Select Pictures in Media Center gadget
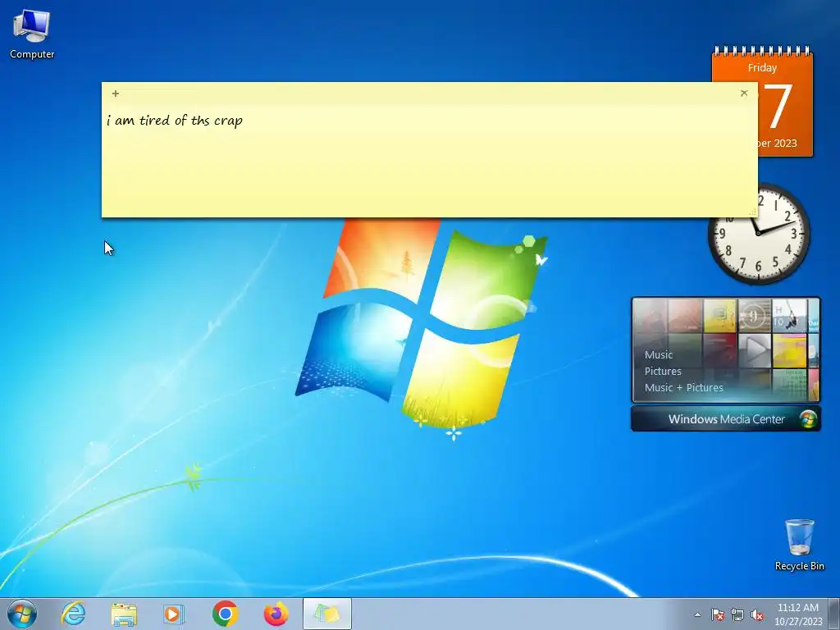This screenshot has height=630, width=840. (663, 372)
